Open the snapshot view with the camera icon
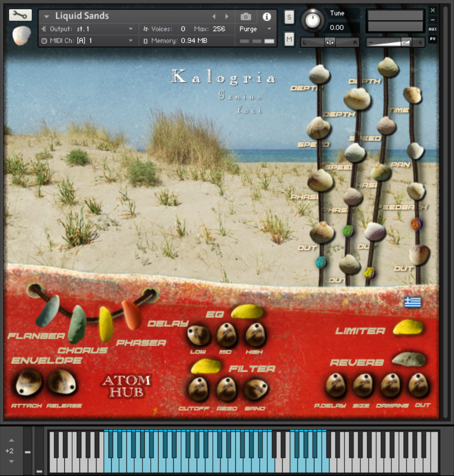 click(246, 17)
